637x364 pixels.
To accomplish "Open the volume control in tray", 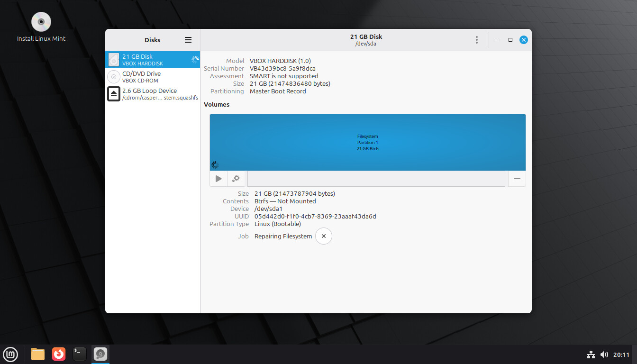I will tap(604, 355).
